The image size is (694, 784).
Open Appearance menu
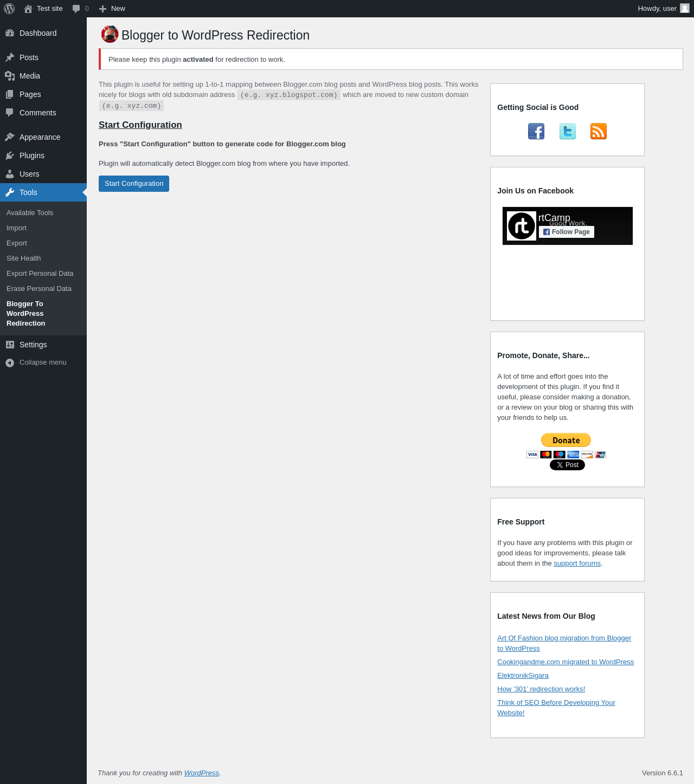point(40,137)
